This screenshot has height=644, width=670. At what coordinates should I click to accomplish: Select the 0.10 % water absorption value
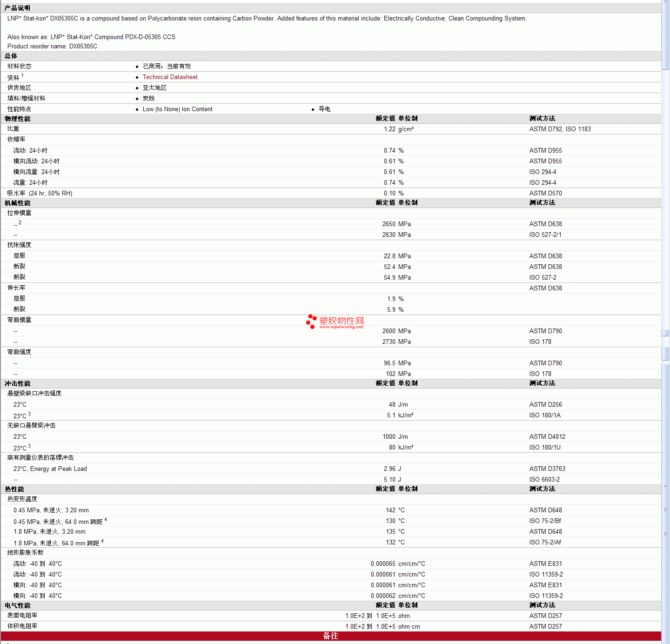(394, 194)
